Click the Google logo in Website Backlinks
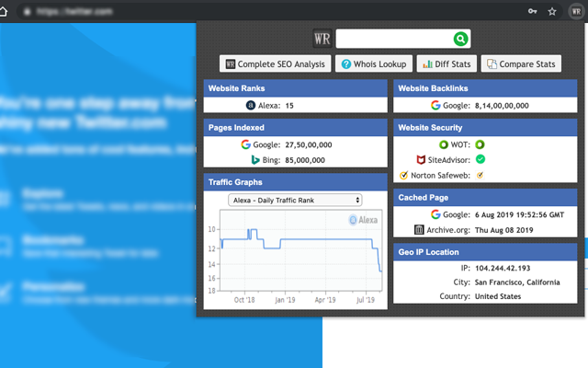This screenshot has width=588, height=368. pyautogui.click(x=435, y=106)
